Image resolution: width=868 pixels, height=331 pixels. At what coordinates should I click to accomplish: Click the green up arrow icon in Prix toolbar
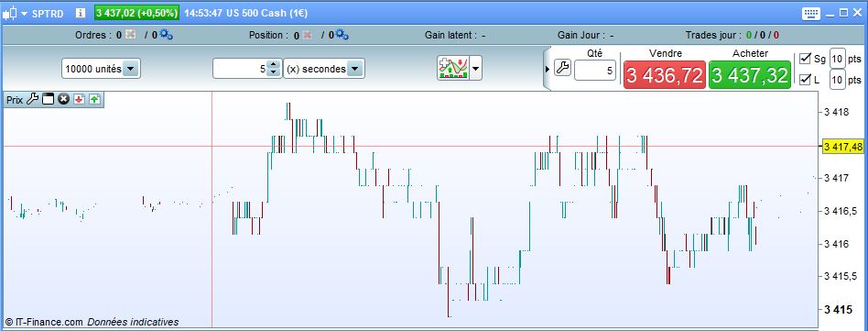pyautogui.click(x=94, y=99)
